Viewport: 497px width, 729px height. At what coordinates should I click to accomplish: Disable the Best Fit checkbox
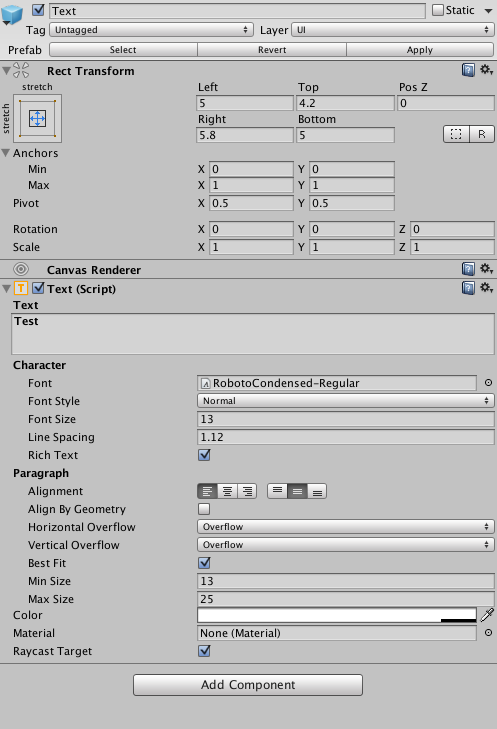coord(204,563)
